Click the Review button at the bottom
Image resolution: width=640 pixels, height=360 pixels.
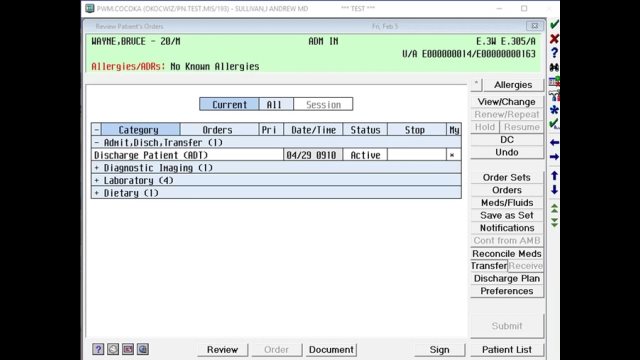point(222,350)
